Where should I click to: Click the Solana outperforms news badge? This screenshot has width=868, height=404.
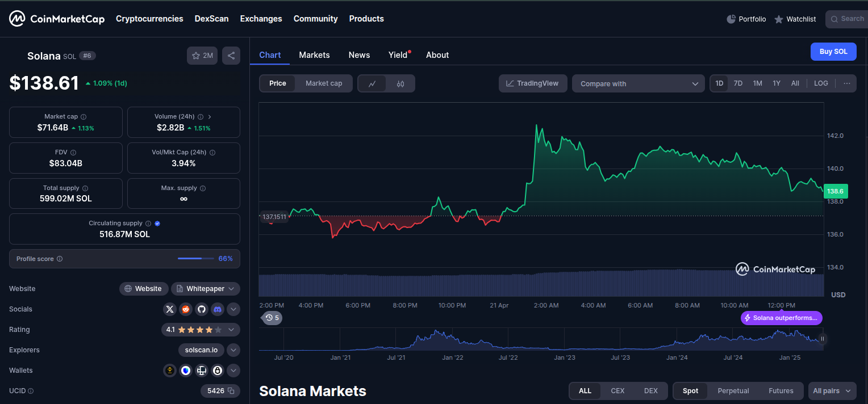point(781,318)
